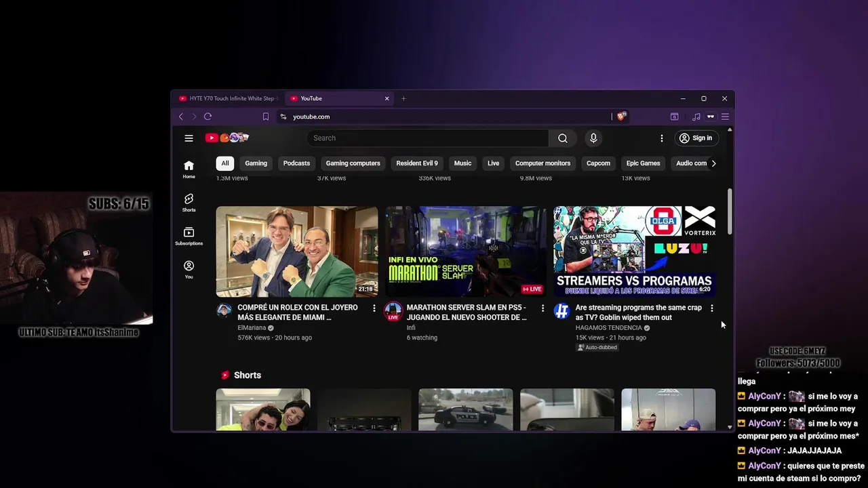The height and width of the screenshot is (488, 868).
Task: Open Shorts from the sidebar
Action: 189,203
